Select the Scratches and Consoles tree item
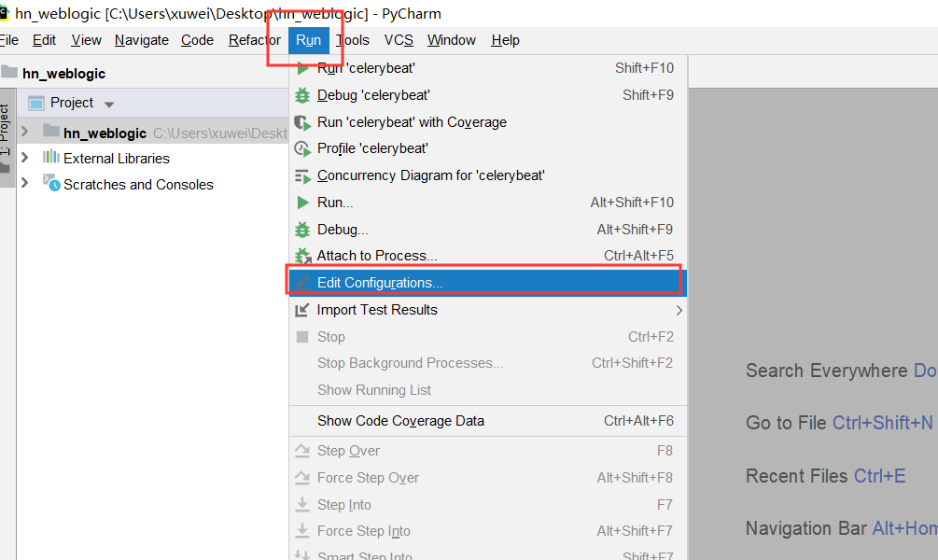Image resolution: width=938 pixels, height=560 pixels. point(138,185)
